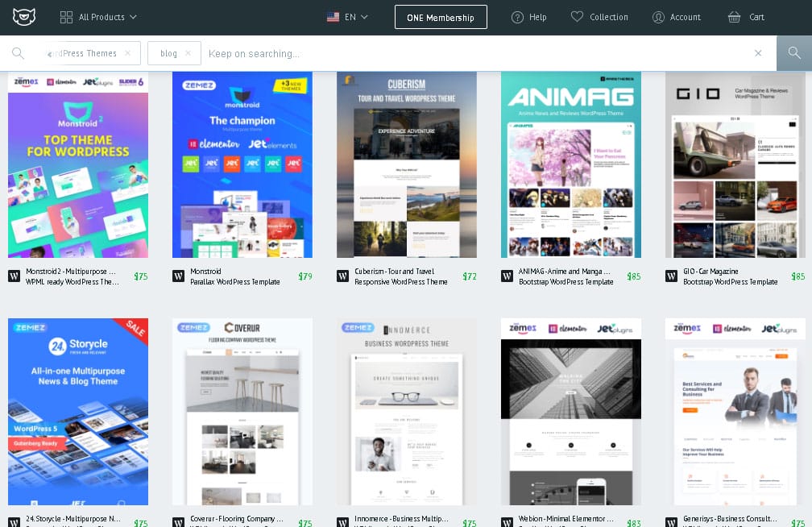Click WordPress icon beside Monstroid Parallax template
This screenshot has width=812, height=527.
tap(178, 276)
